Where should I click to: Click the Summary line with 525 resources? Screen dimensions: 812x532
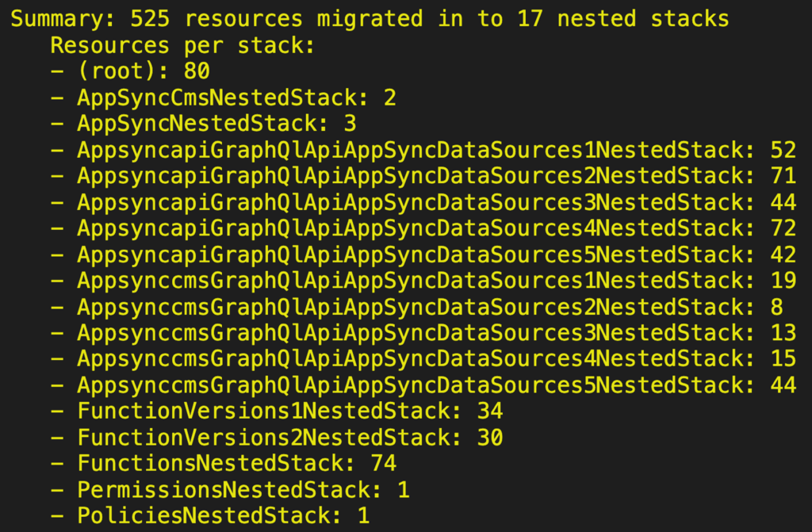click(370, 19)
